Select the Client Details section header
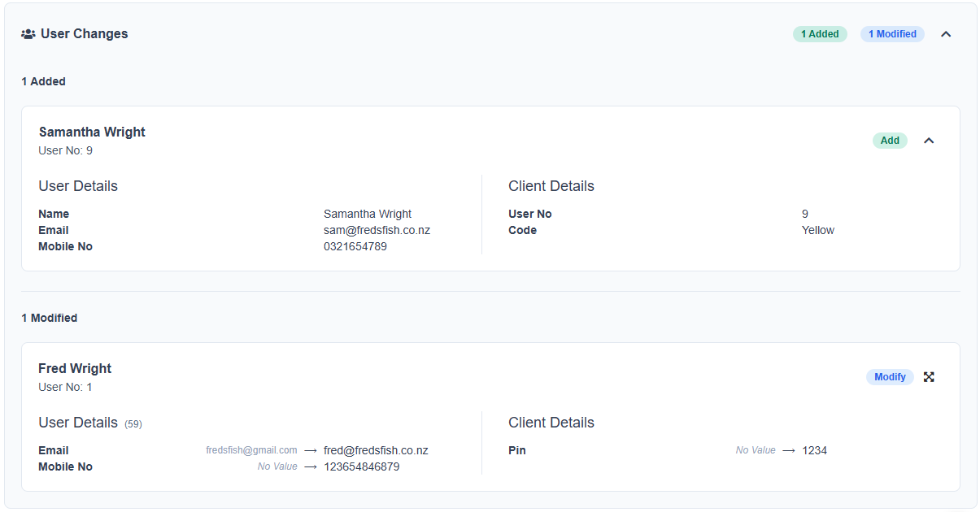The width and height of the screenshot is (980, 512). 551,185
